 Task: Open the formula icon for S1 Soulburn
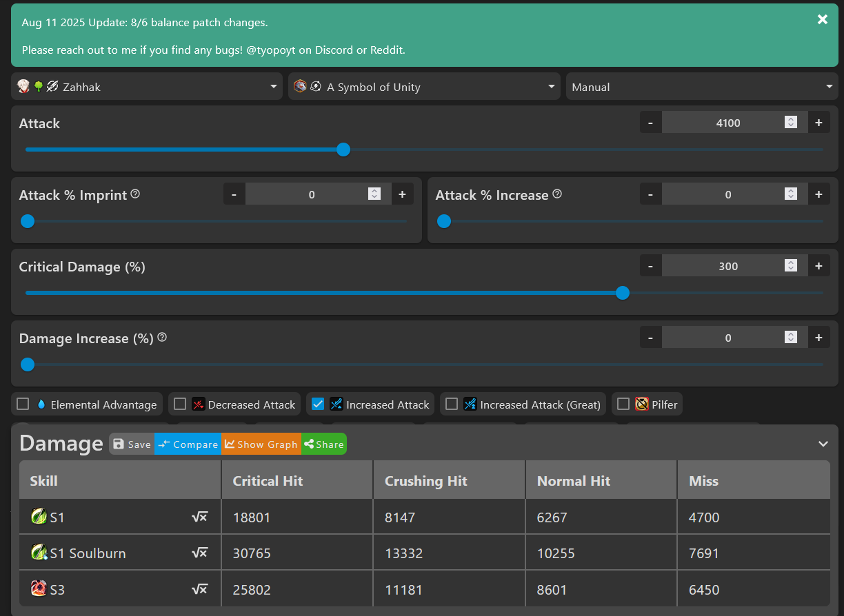coord(199,553)
